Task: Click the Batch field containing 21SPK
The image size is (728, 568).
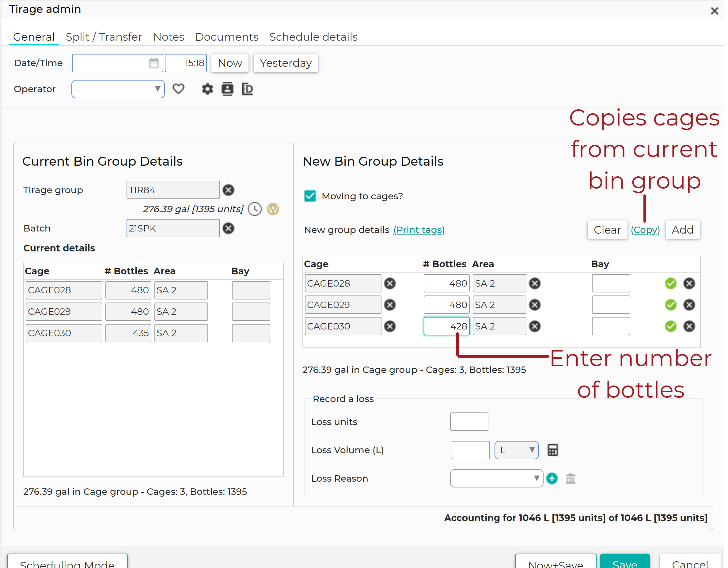Action: (x=173, y=228)
